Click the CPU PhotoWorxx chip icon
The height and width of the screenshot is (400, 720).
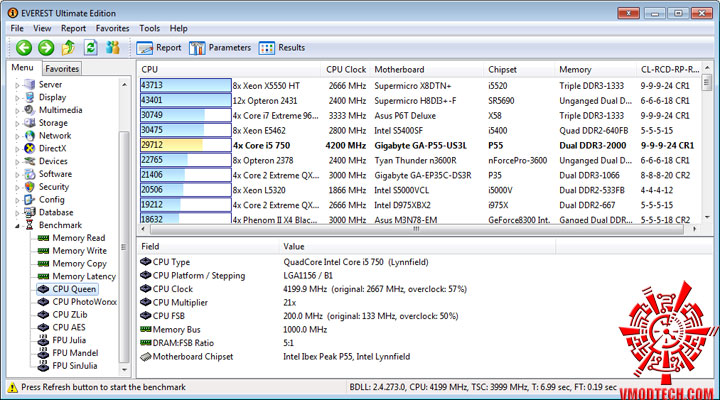(43, 302)
